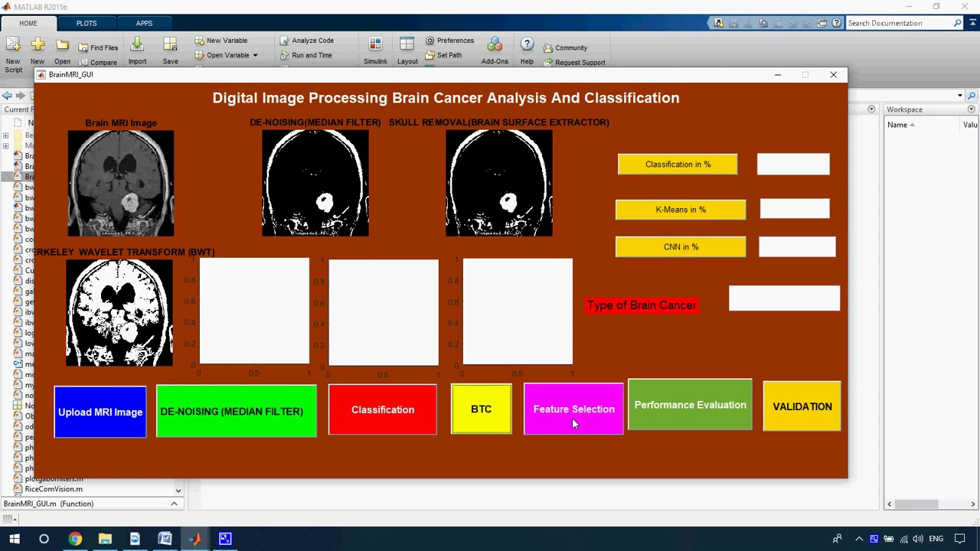Click the Berkeley wavelet transform image
The image size is (980, 551).
point(119,313)
